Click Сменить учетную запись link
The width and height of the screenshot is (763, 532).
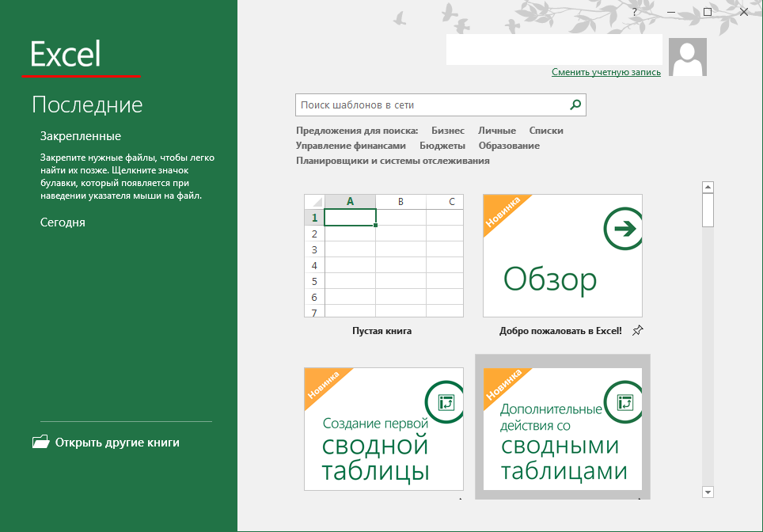coord(605,72)
